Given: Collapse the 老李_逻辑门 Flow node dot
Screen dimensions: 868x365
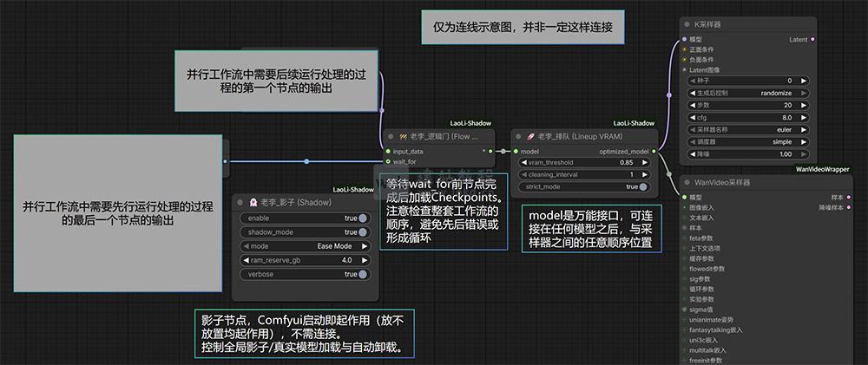Looking at the screenshot, I should click(391, 136).
